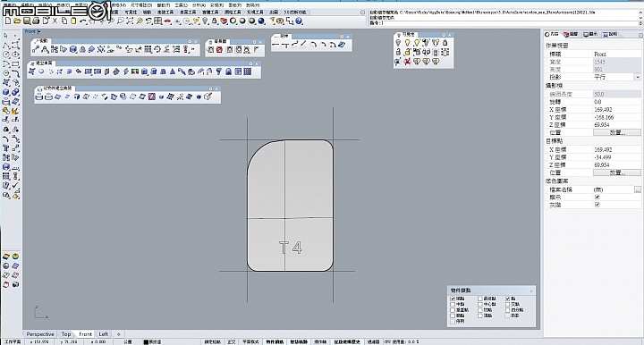644x345 pixels.
Task: Click the red icon in the 背景圖 toolbar
Action: click(x=219, y=50)
